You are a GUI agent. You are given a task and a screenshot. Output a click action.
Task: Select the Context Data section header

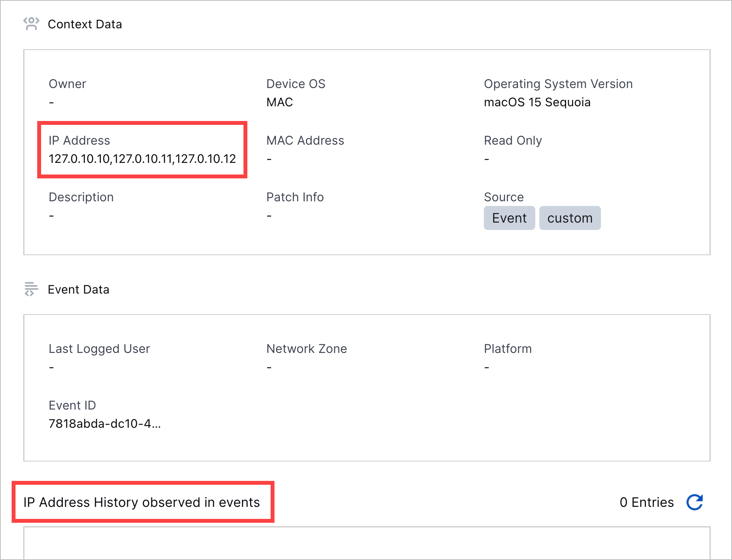[x=85, y=24]
